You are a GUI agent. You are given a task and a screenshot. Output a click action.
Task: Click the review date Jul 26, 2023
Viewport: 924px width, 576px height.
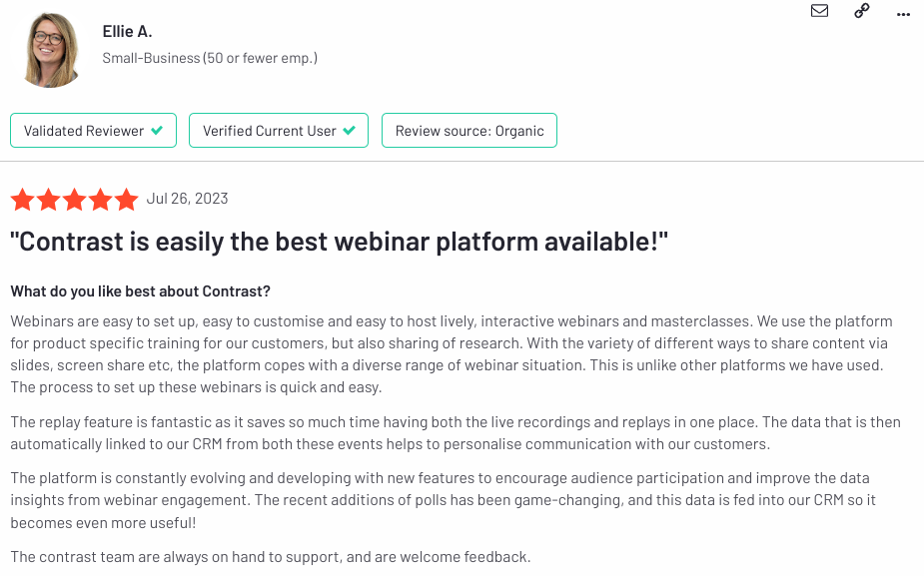click(187, 199)
